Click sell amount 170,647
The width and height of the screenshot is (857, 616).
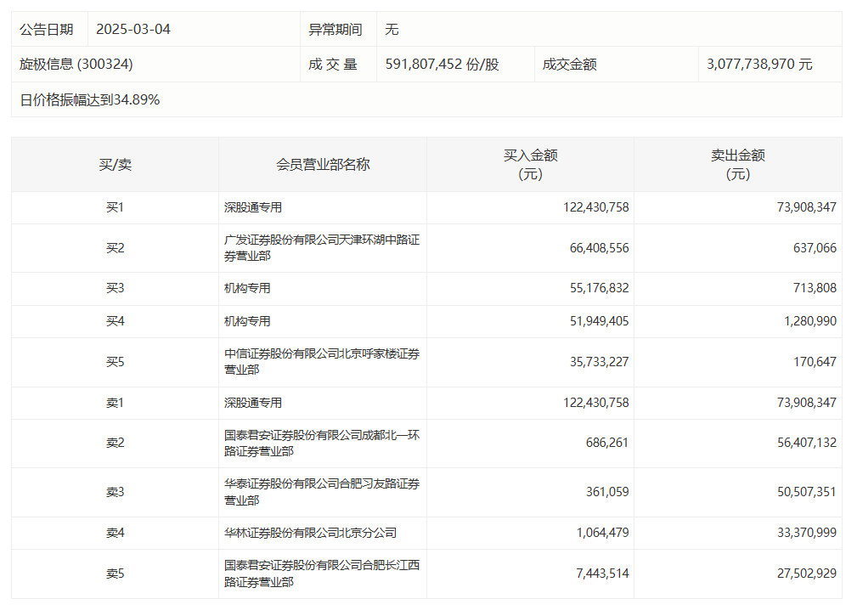tap(815, 362)
